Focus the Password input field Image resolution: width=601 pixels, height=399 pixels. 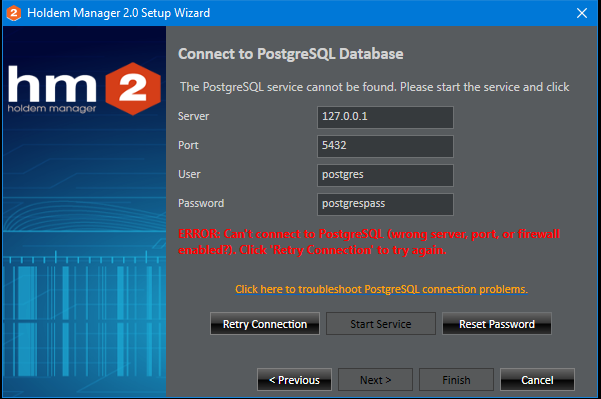coord(385,205)
